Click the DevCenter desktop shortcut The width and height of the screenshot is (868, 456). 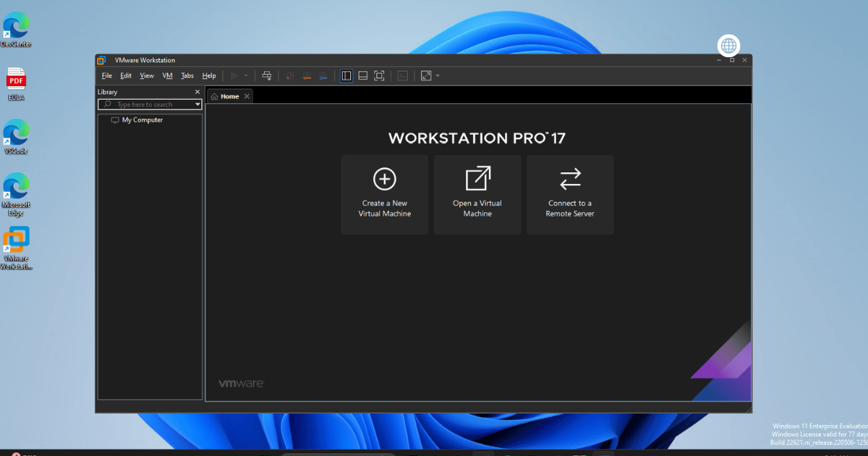pyautogui.click(x=16, y=29)
